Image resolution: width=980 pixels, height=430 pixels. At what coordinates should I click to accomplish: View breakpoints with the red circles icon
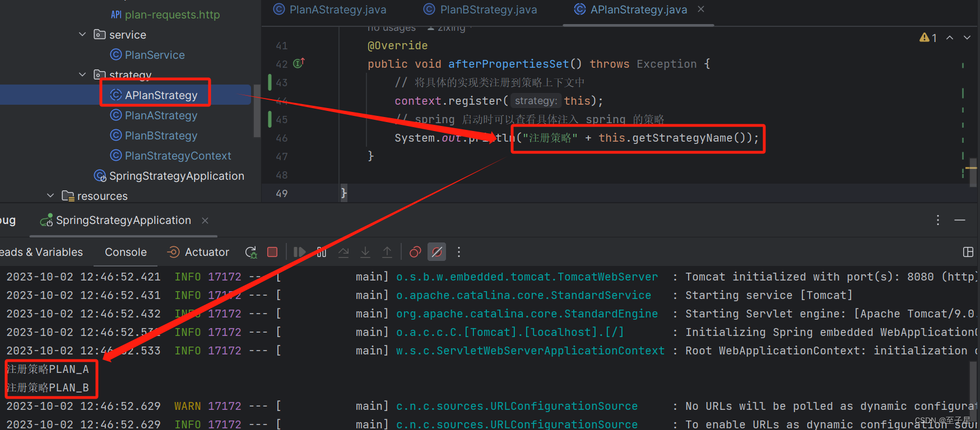[x=415, y=253]
